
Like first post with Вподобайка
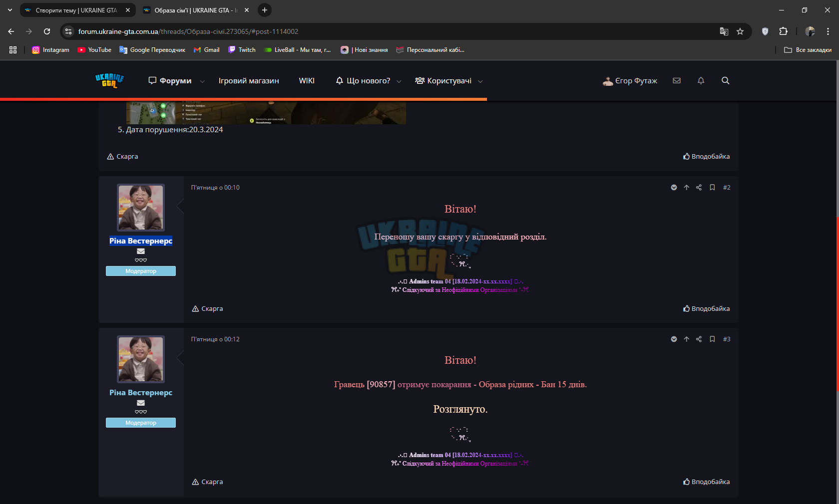coord(707,157)
